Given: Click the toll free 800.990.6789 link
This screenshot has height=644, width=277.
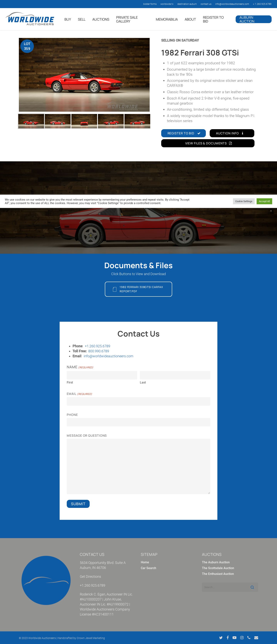Looking at the screenshot, I should tap(99, 351).
